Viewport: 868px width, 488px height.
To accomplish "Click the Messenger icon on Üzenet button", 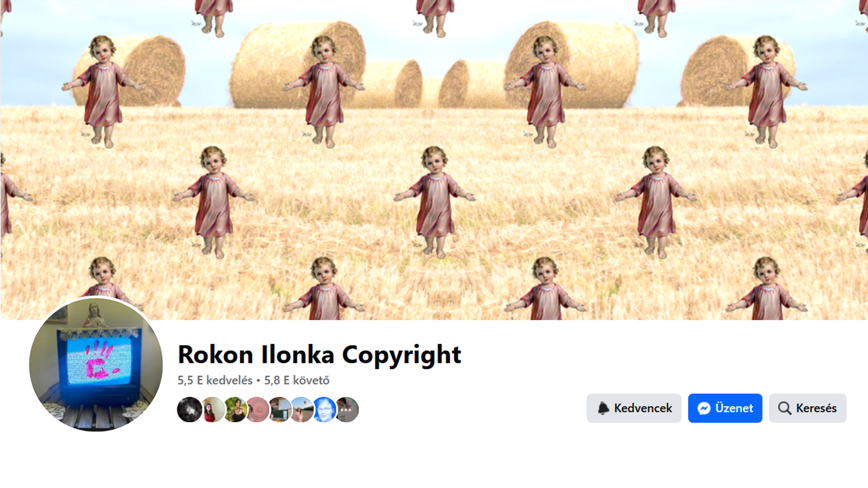I will pyautogui.click(x=704, y=408).
